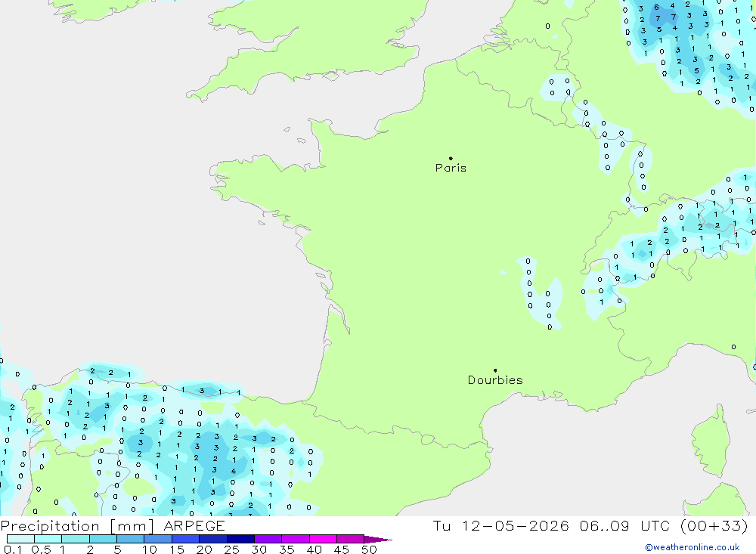Screen dimensions: 756x554
Task: Click the legend value '25'
Action: point(231,549)
